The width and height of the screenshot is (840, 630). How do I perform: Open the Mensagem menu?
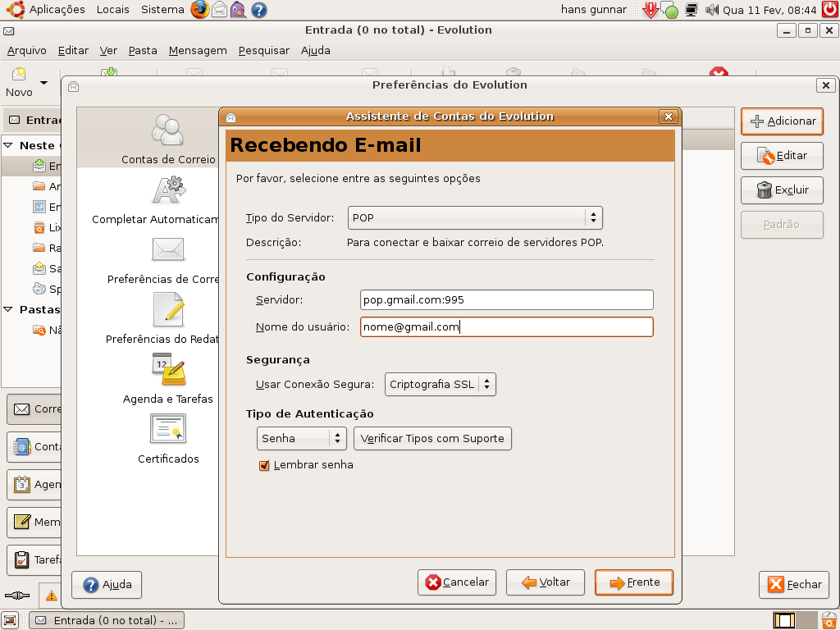(198, 50)
